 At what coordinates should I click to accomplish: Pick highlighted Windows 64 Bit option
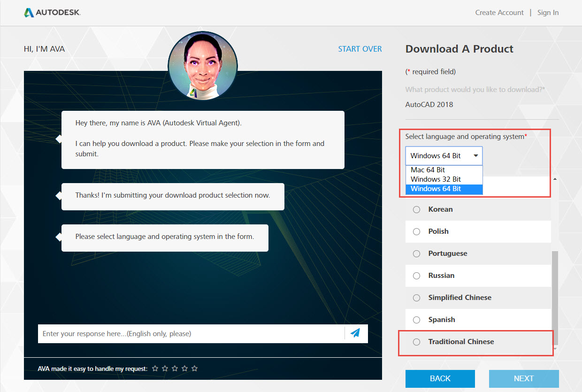(x=444, y=189)
